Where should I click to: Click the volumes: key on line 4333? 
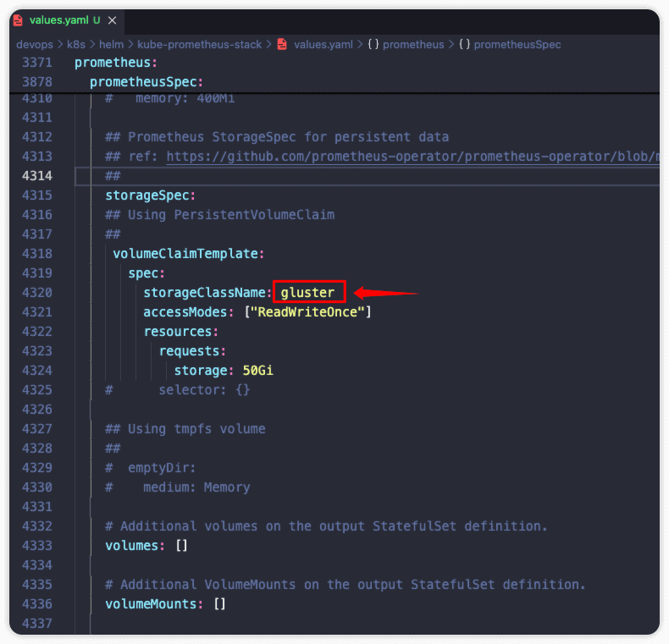pyautogui.click(x=135, y=546)
